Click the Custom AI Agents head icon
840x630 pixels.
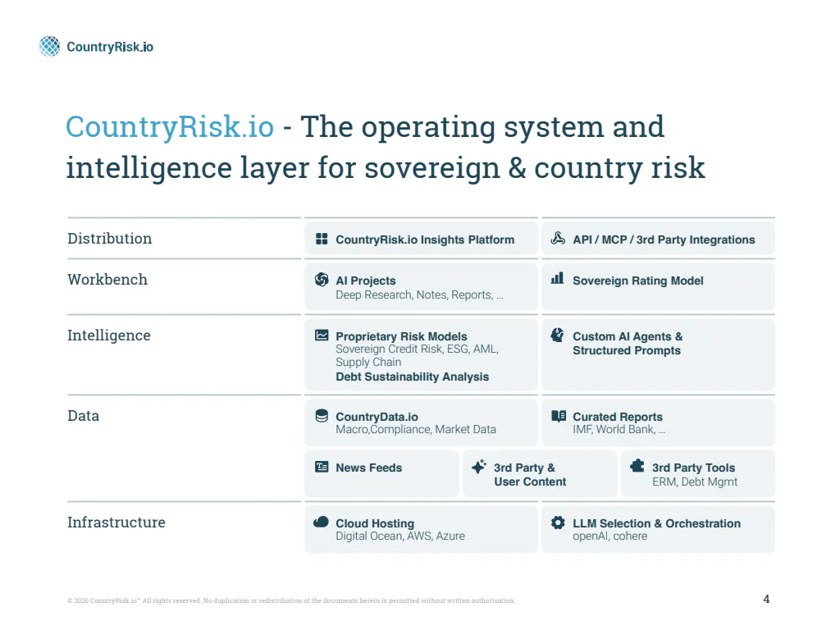(x=558, y=335)
